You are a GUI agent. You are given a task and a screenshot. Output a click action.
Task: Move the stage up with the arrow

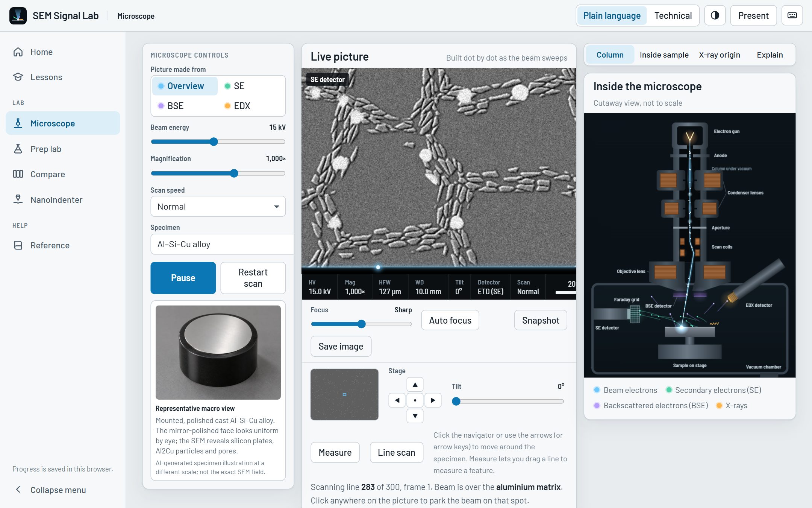click(x=415, y=385)
